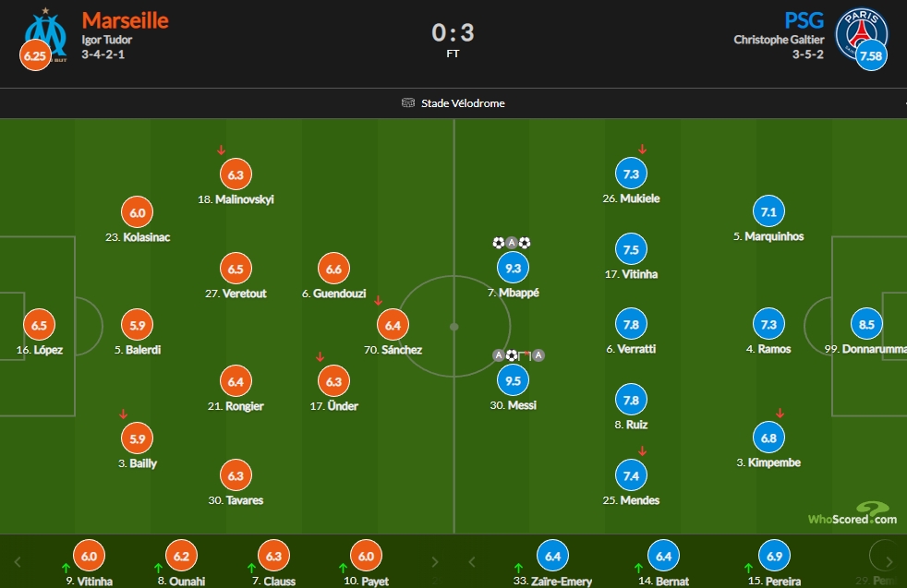Screen dimensions: 907x588
Task: Click the stadium icon beside Stade Vélodrome
Action: (x=408, y=102)
